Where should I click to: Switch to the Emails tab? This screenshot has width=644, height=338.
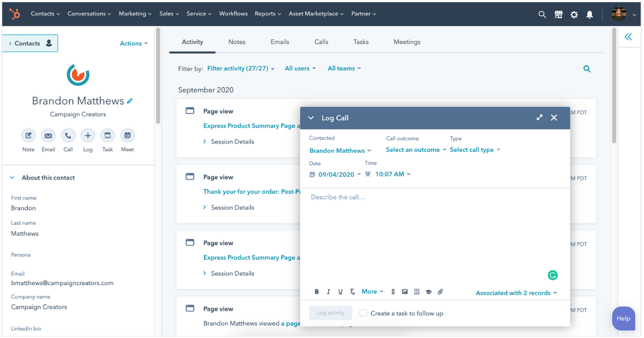(280, 42)
